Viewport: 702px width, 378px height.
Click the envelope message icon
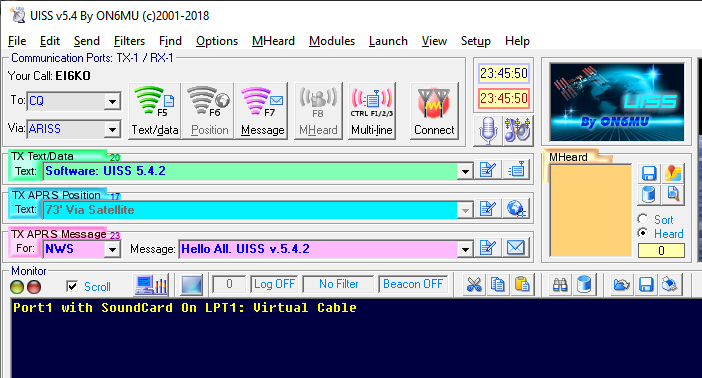point(516,248)
